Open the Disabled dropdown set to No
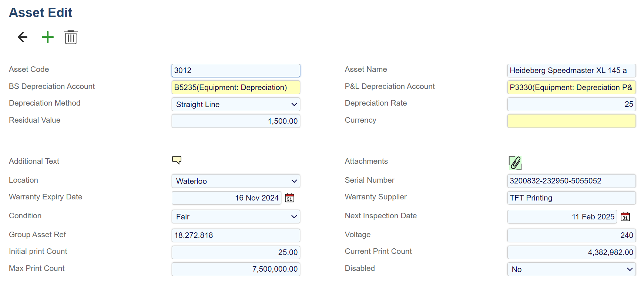This screenshot has height=285, width=644. click(571, 269)
